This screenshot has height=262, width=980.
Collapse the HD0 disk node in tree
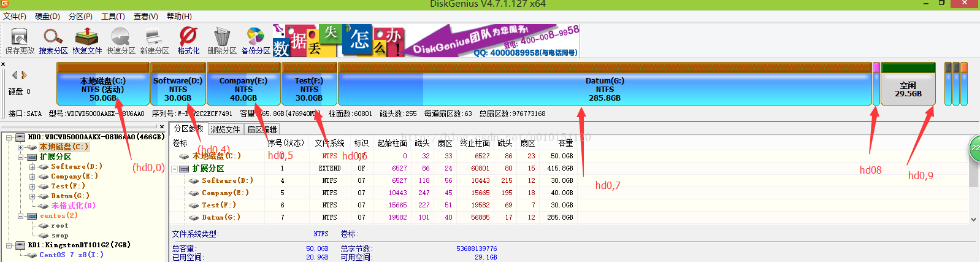[9, 137]
